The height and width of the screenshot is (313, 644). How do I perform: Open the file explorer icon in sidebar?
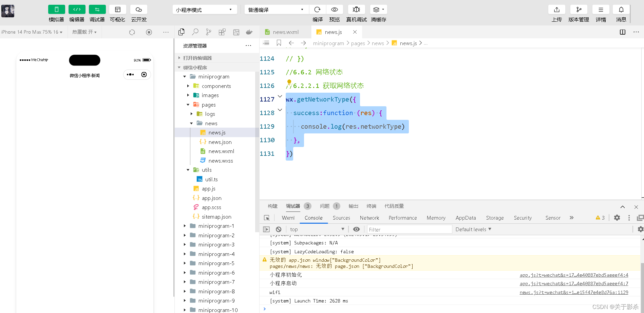click(182, 32)
